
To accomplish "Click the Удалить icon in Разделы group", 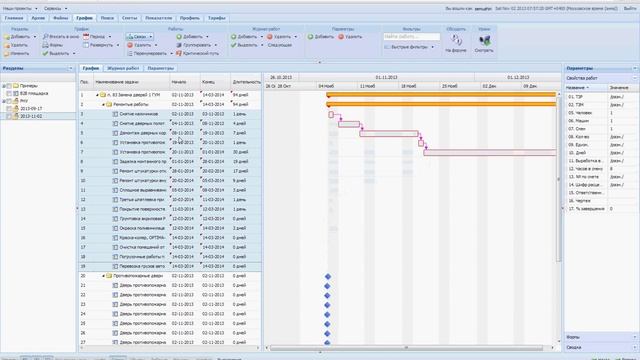I will point(7,45).
